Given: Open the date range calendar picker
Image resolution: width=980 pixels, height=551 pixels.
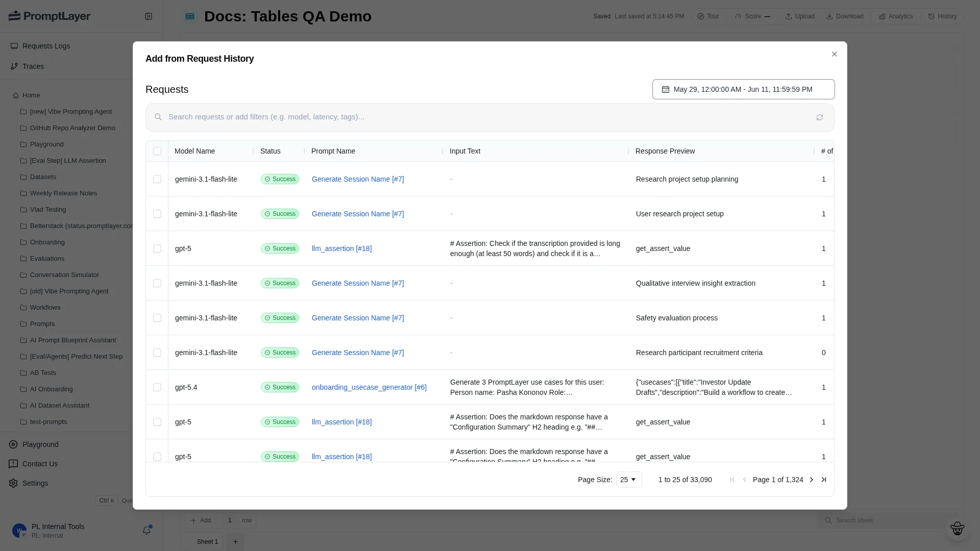Looking at the screenshot, I should click(743, 89).
